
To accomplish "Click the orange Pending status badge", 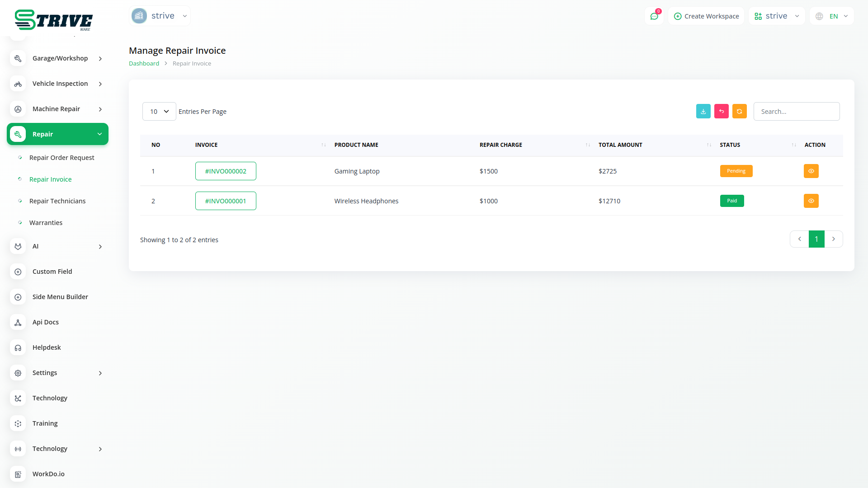I will point(736,171).
